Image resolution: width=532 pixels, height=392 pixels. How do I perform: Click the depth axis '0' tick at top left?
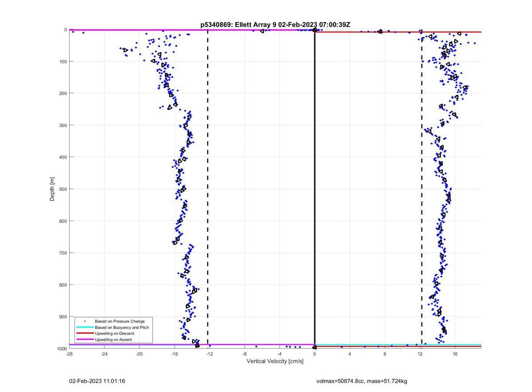pyautogui.click(x=66, y=30)
